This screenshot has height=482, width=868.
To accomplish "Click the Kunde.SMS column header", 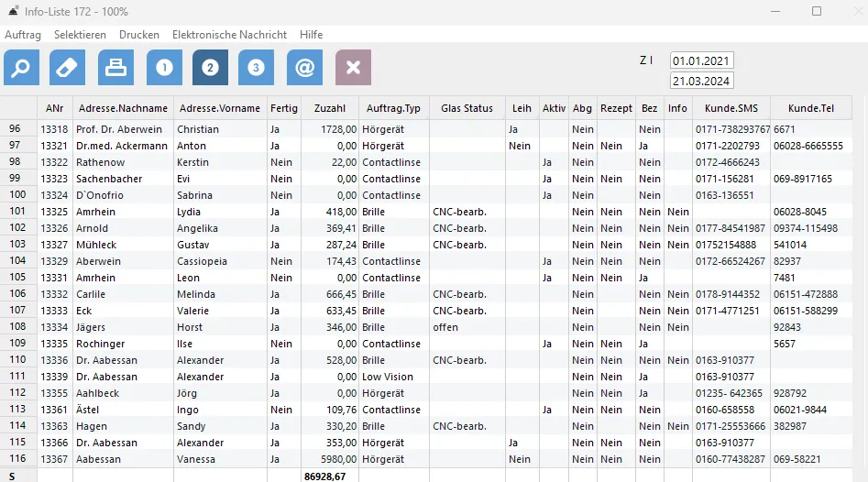I will coord(731,108).
